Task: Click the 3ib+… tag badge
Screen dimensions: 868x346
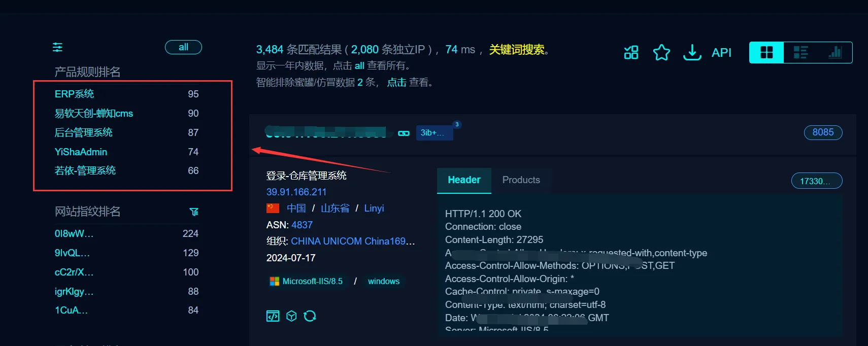Action: pos(434,132)
